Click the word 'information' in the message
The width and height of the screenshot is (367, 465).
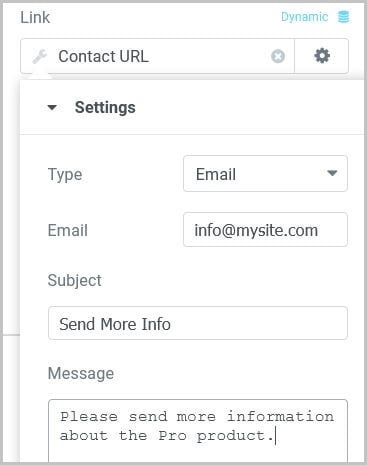(280, 417)
